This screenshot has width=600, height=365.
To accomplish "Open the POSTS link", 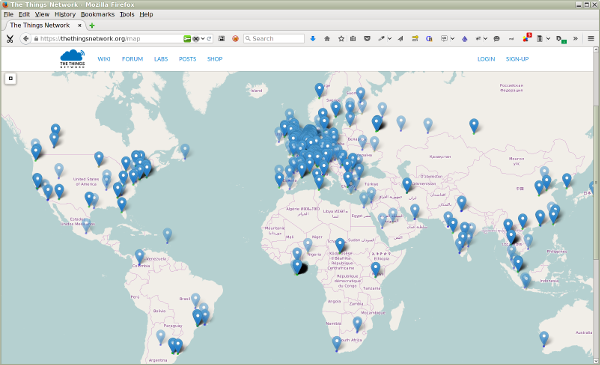I will [x=188, y=59].
